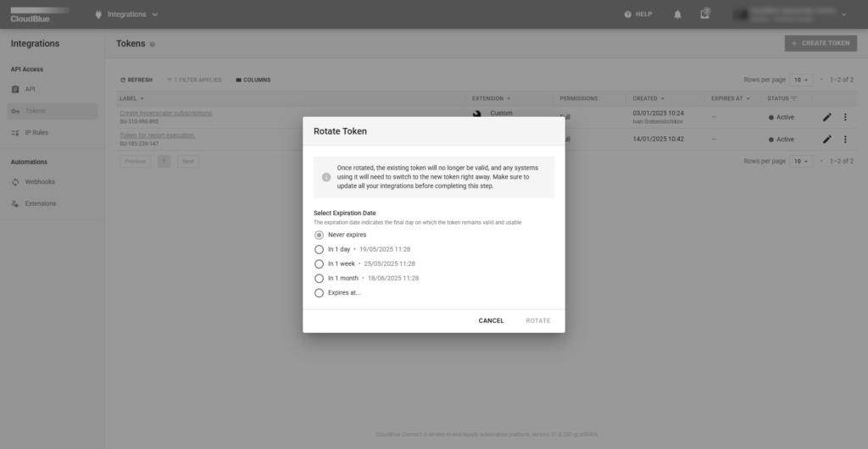
Task: Click the Tokens help question icon
Action: [153, 44]
